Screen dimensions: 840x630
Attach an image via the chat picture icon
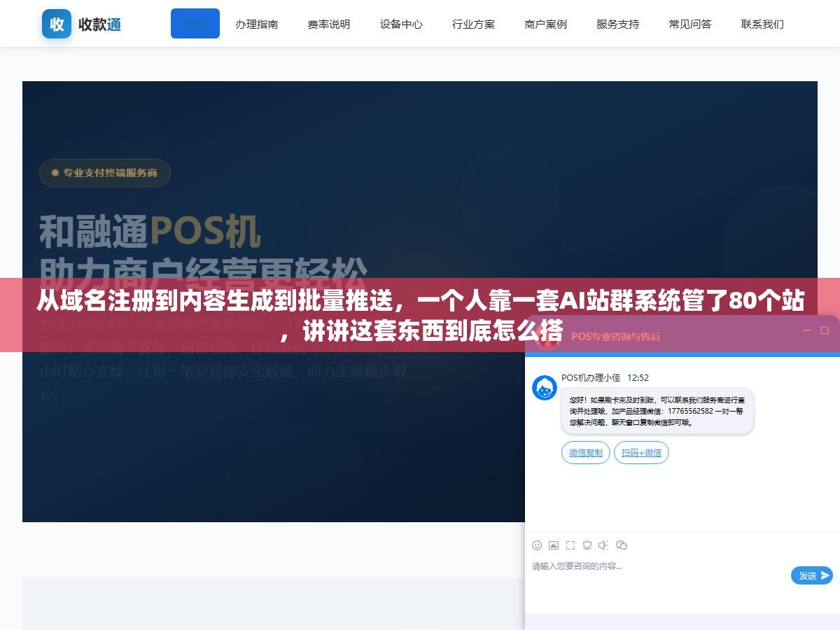554,545
